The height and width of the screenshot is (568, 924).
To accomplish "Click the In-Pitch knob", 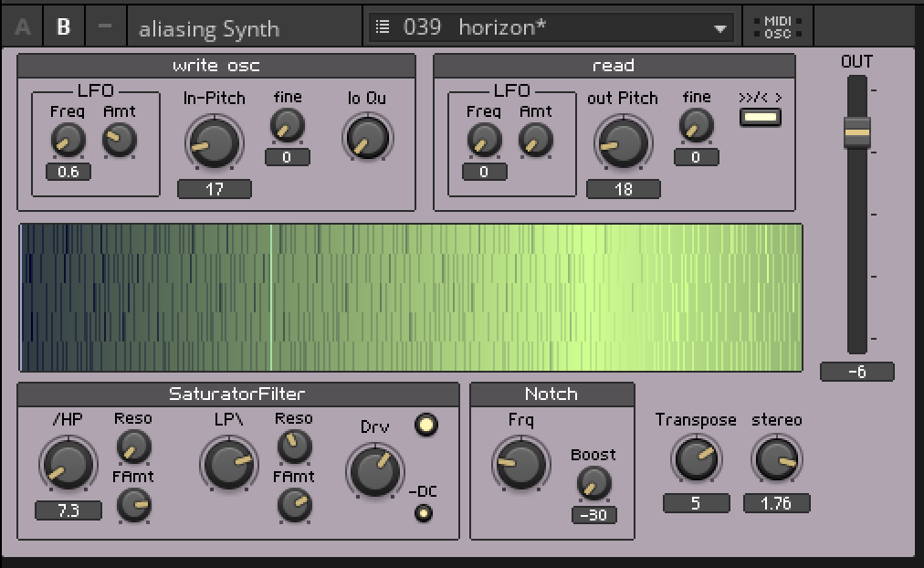I will click(x=214, y=142).
